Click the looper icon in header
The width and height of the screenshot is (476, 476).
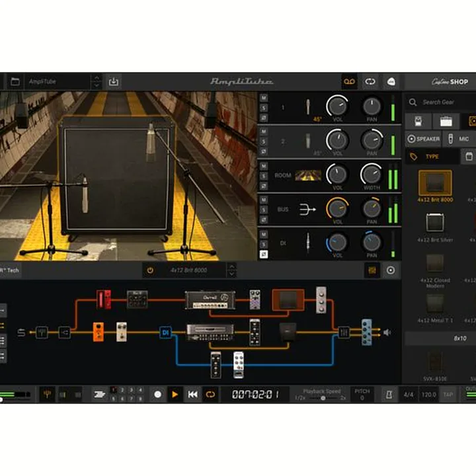click(x=370, y=81)
